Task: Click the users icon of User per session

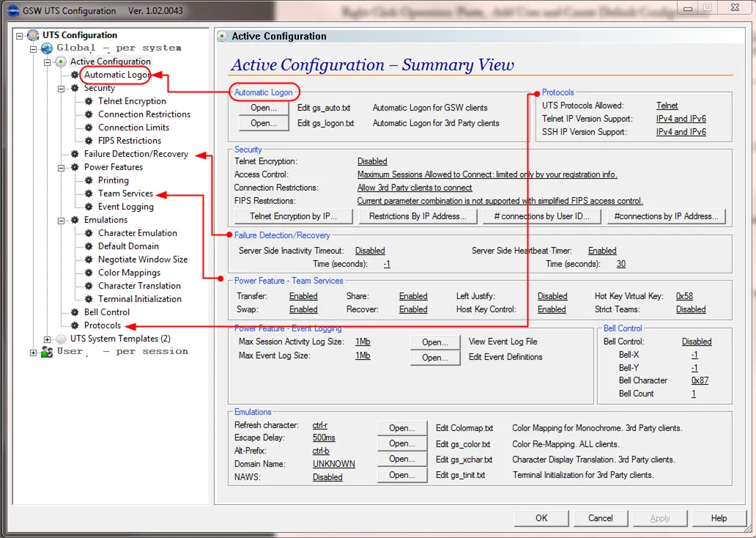Action: point(47,352)
